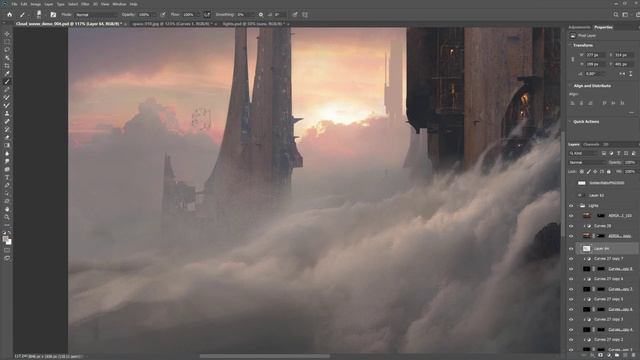Image resolution: width=640 pixels, height=360 pixels.
Task: Click layer Fill value field
Action: [629, 172]
